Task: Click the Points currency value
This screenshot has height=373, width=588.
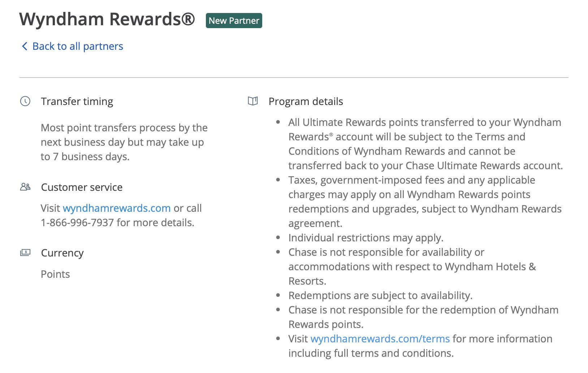Action: (x=55, y=274)
